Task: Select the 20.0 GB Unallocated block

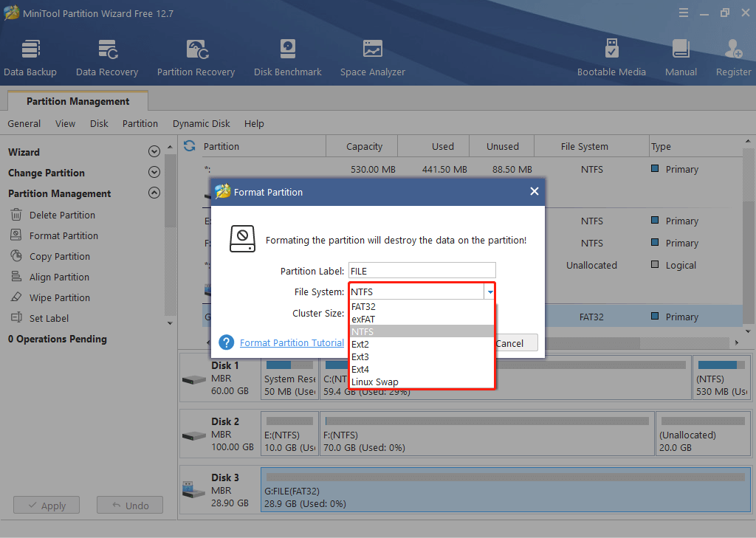Action: pos(703,433)
